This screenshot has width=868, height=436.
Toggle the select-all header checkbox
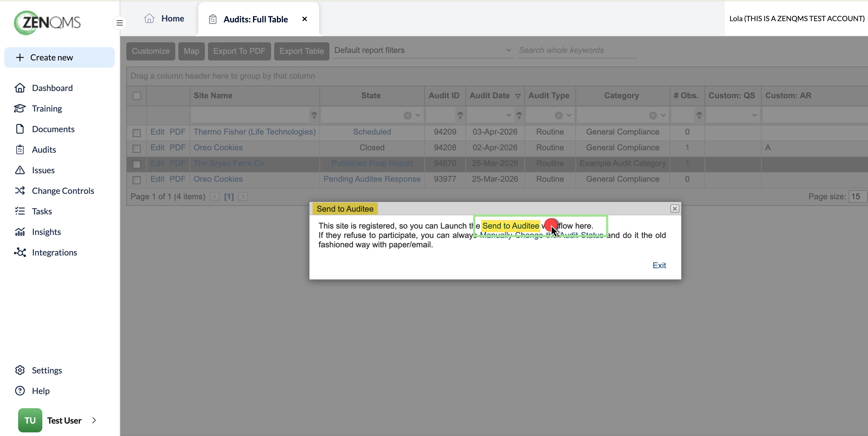tap(137, 96)
